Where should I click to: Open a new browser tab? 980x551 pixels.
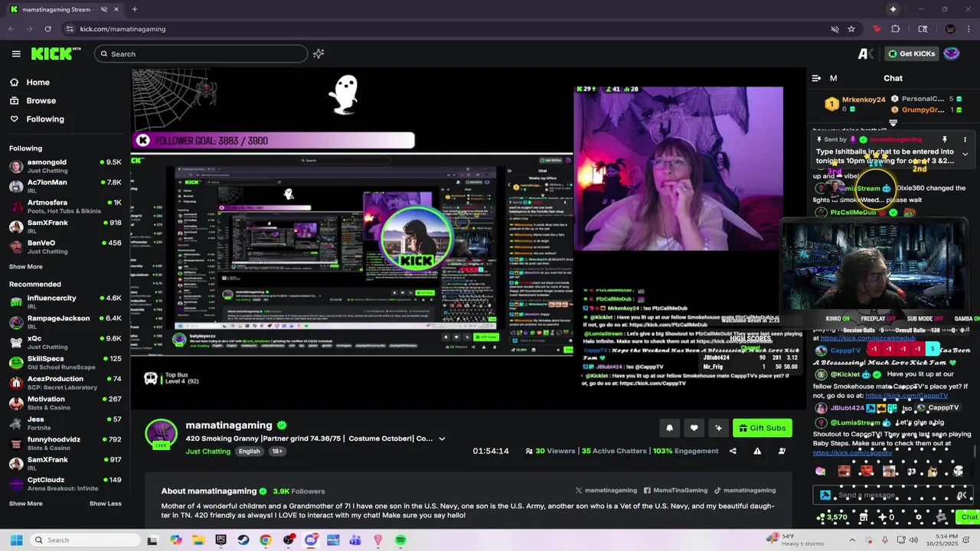point(134,9)
